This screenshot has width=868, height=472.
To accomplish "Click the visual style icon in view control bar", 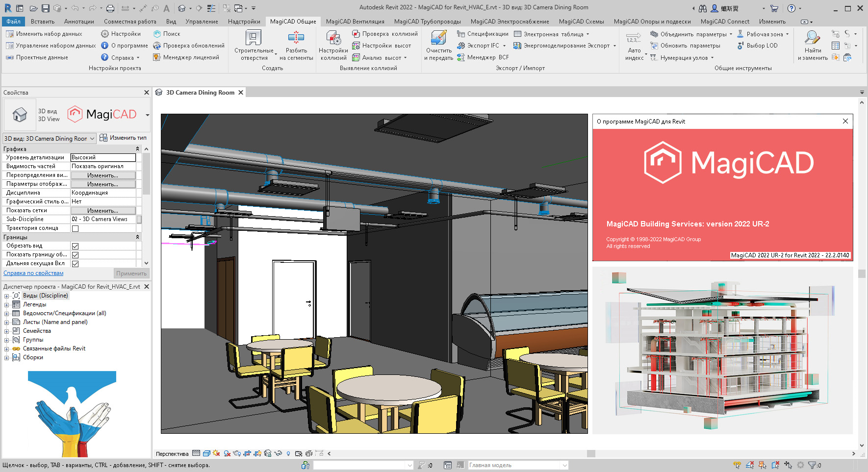I will (206, 453).
